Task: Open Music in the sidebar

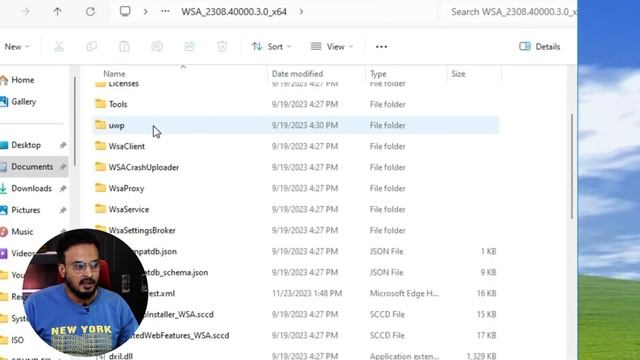Action: tap(22, 232)
